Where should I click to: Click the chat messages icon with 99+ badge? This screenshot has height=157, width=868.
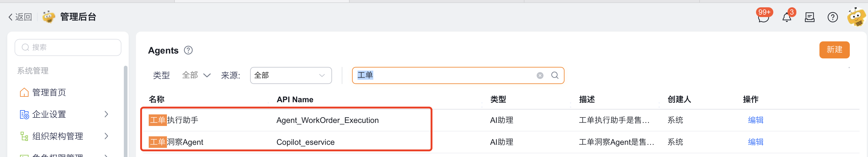(x=763, y=17)
